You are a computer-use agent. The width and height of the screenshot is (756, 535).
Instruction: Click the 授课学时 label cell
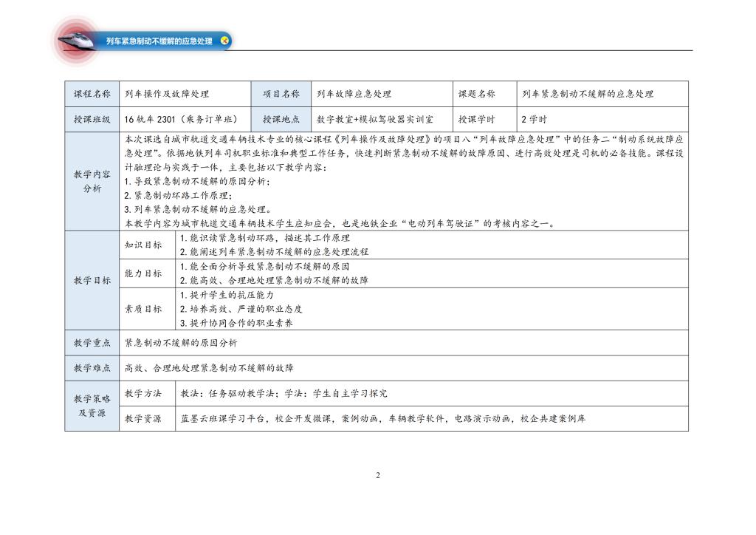tap(477, 119)
